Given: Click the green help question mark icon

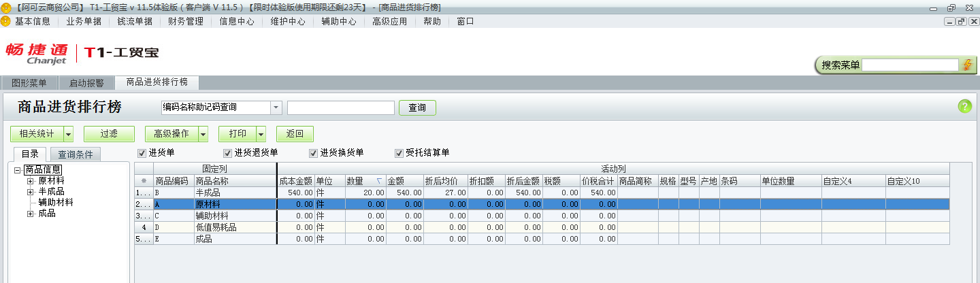Looking at the screenshot, I should tap(964, 106).
